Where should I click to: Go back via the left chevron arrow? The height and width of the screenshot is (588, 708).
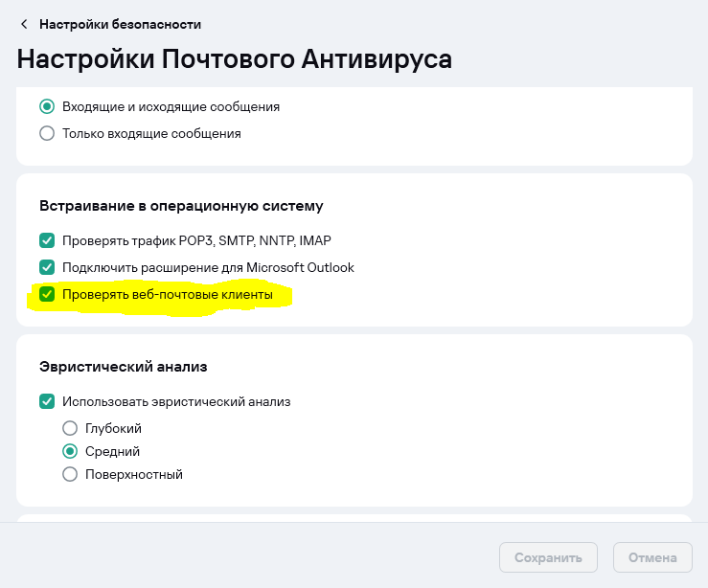[24, 24]
